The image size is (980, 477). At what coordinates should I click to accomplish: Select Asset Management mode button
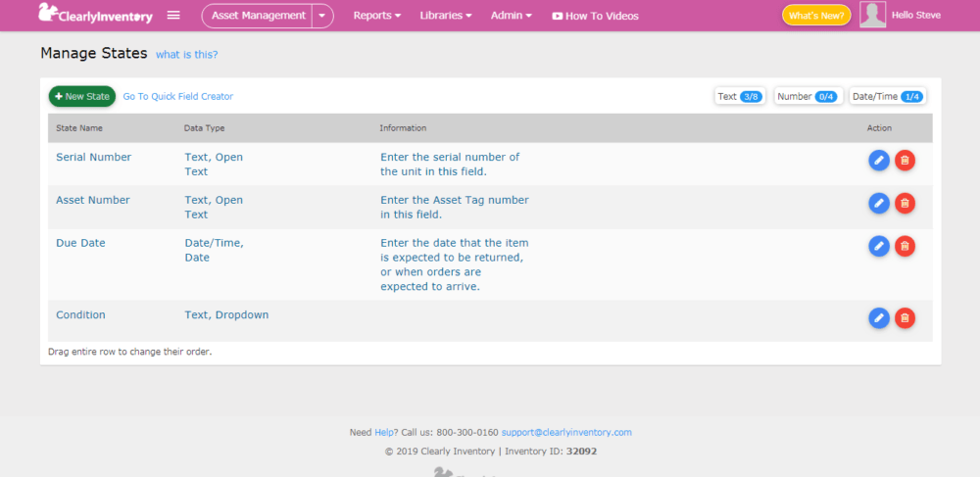(x=257, y=16)
